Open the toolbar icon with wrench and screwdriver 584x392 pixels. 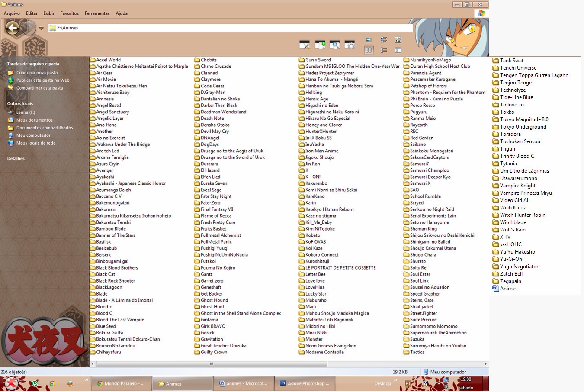pos(305,45)
